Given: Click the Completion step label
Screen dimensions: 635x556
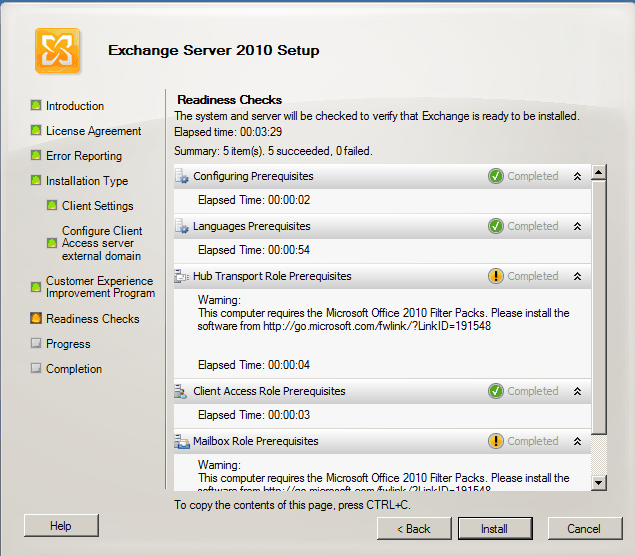Looking at the screenshot, I should [x=74, y=369].
